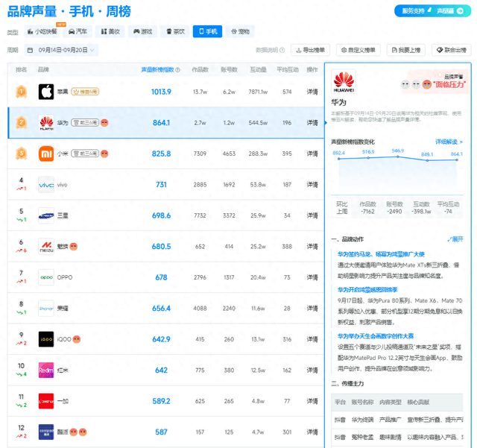This screenshot has height=448, width=477.
Task: Click the 自定义榜单 button
Action: [358, 50]
